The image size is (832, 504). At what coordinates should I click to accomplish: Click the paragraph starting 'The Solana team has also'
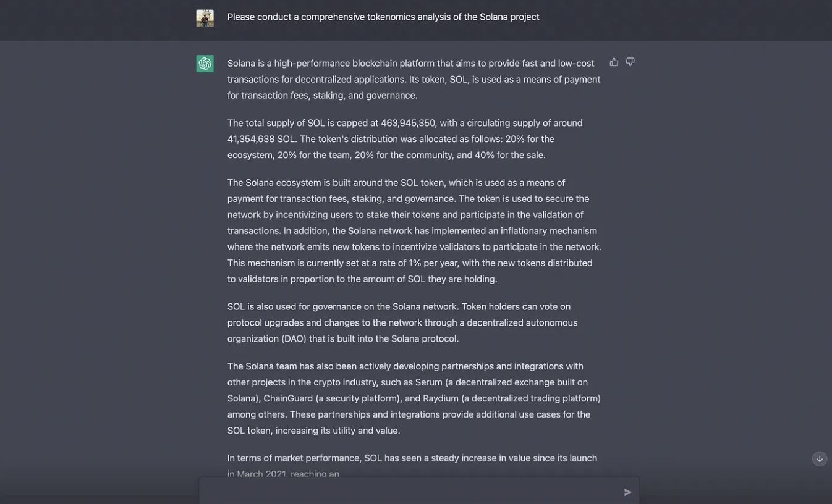click(x=414, y=398)
